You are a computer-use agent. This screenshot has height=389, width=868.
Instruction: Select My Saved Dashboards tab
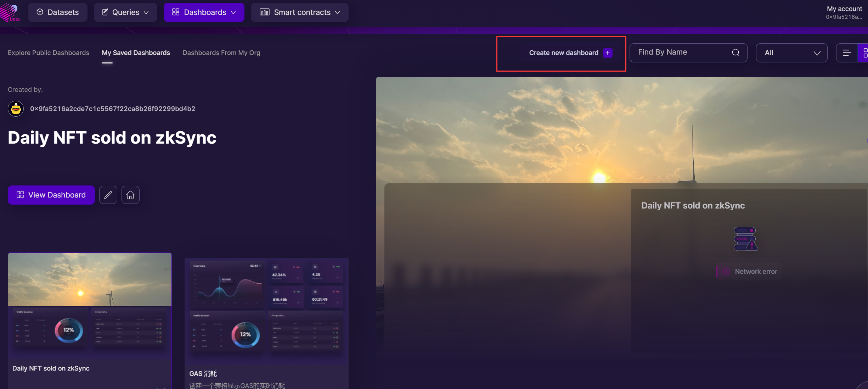136,53
